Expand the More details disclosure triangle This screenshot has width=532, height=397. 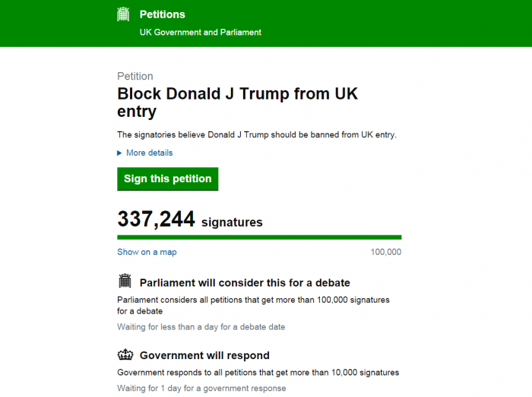click(119, 153)
